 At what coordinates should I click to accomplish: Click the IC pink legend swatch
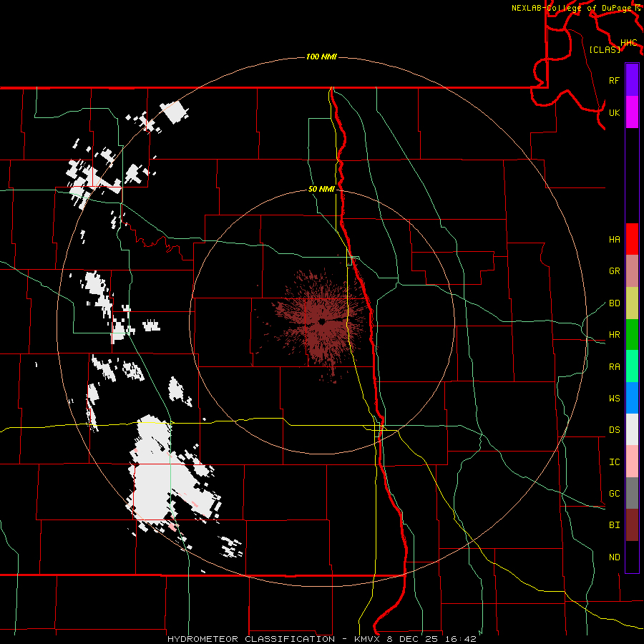point(632,462)
